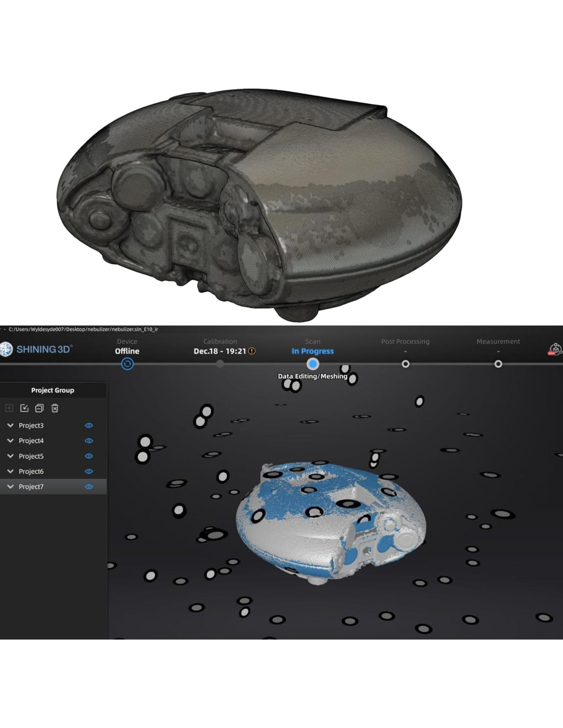The width and height of the screenshot is (563, 728).
Task: Click the collapse all projects icon
Action: 39,408
